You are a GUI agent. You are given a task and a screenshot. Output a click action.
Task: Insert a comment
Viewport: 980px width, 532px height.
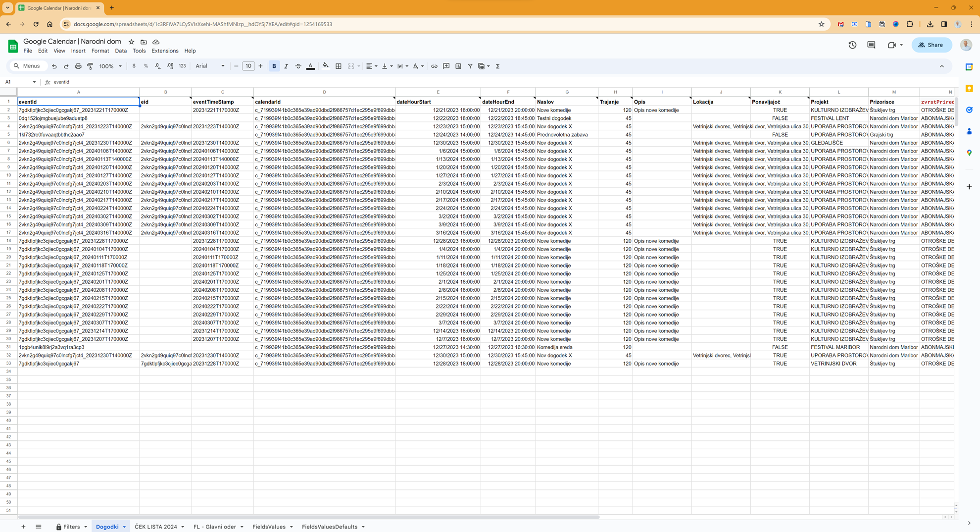(446, 66)
